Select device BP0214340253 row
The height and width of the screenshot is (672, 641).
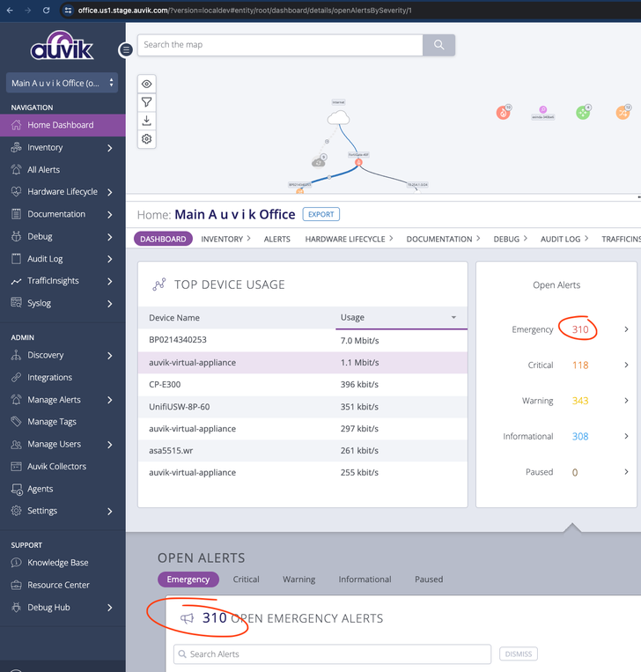pyautogui.click(x=303, y=340)
